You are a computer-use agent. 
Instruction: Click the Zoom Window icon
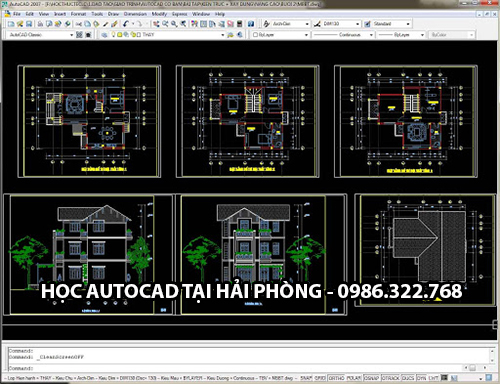(x=174, y=24)
